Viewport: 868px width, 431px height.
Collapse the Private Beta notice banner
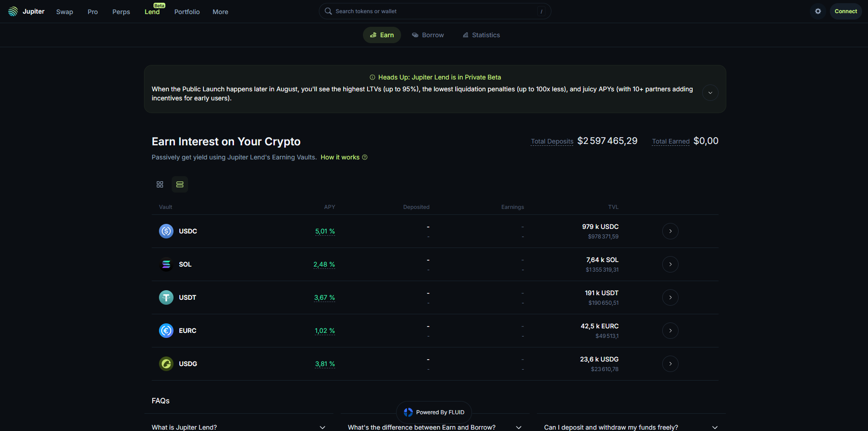[x=710, y=93]
